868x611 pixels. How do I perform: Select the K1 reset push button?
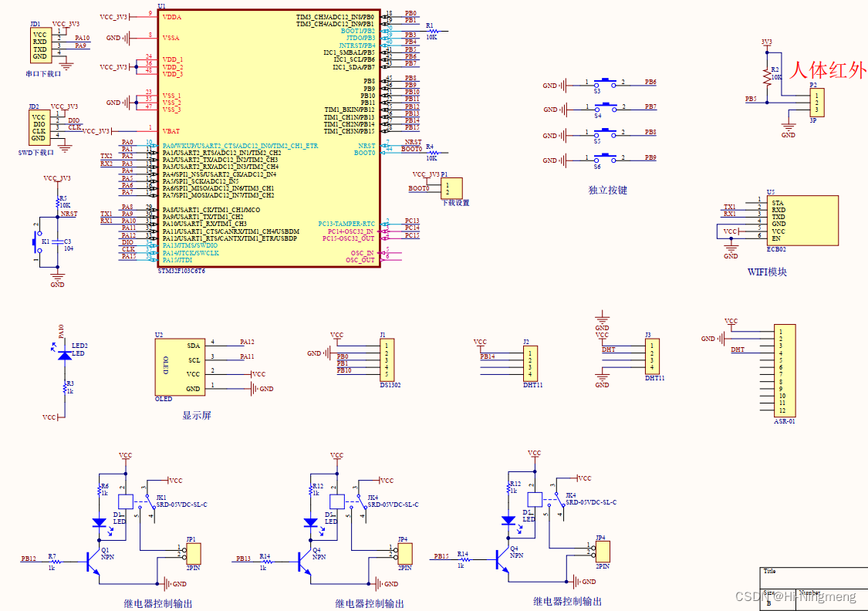(38, 242)
